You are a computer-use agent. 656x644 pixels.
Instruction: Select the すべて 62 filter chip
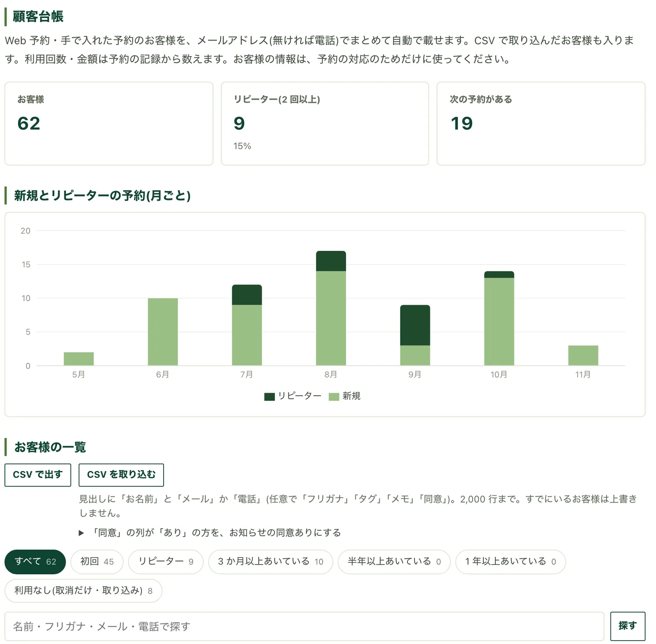(x=35, y=561)
